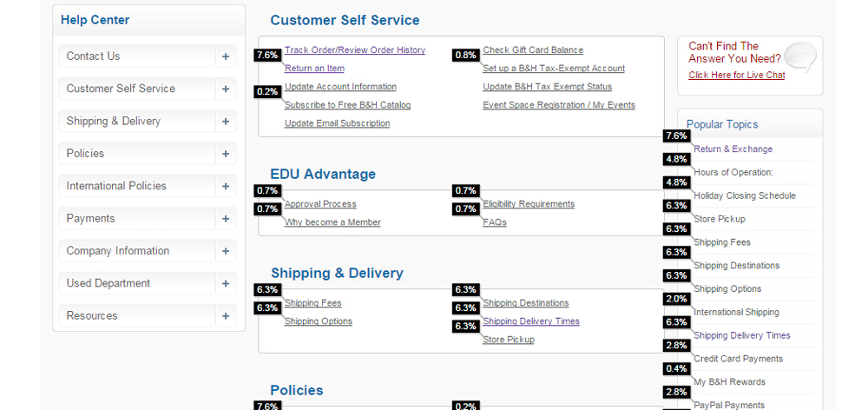Expand Customer Self Service sidebar section
The height and width of the screenshot is (410, 868).
coord(226,89)
